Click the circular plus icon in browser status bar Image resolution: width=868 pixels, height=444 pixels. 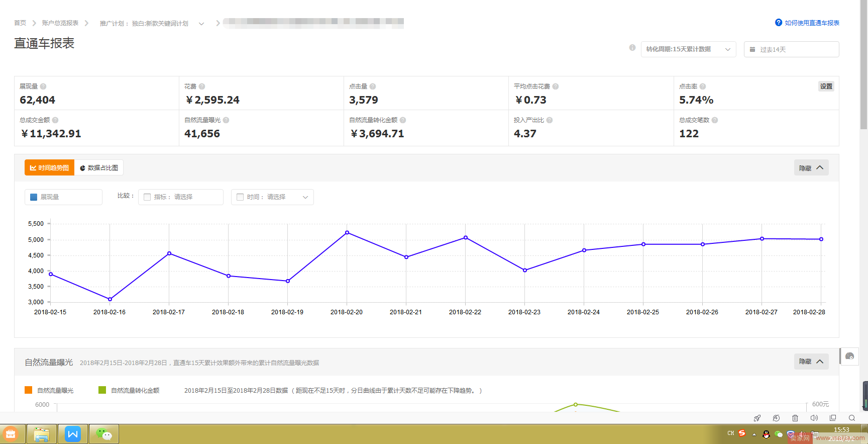point(776,418)
